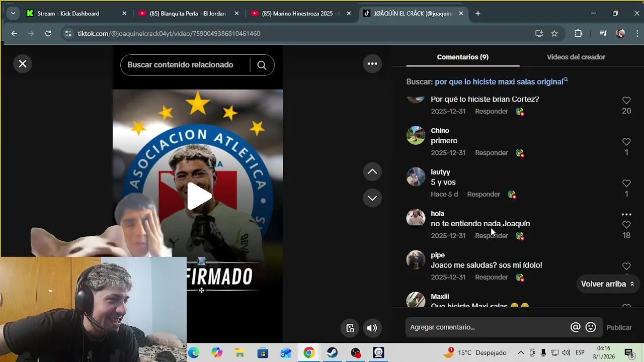Reload the TikTok page

coord(48,34)
